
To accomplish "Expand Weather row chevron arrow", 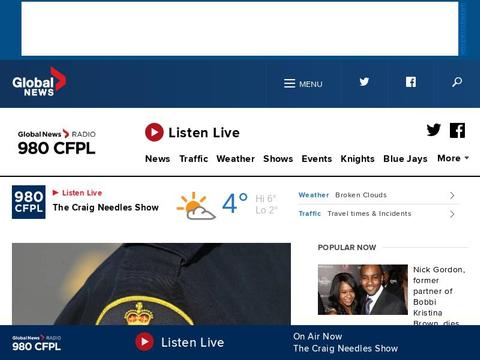I will point(452,195).
